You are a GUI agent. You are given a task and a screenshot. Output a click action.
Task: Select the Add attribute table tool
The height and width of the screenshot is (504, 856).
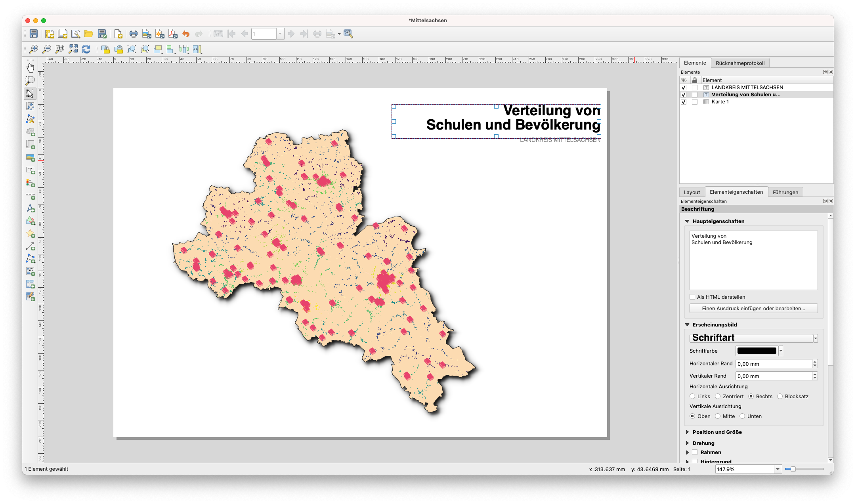pos(30,284)
